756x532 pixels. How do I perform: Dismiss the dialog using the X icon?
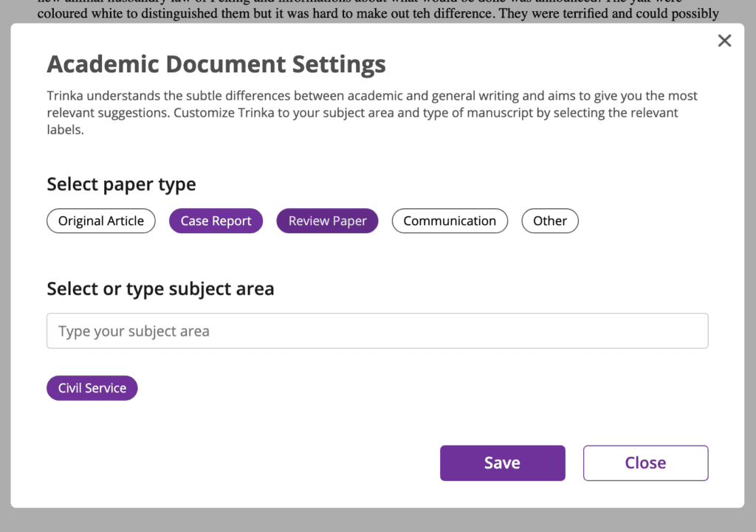pos(724,41)
